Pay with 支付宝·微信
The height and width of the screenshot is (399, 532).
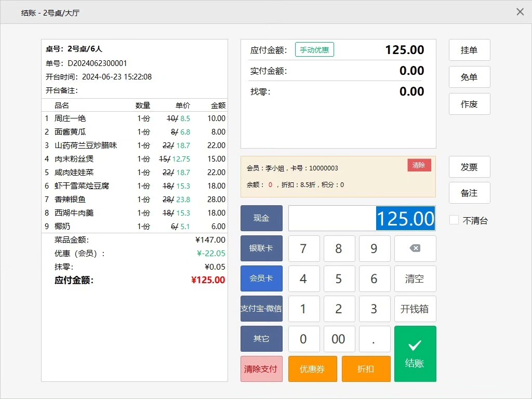tap(261, 309)
